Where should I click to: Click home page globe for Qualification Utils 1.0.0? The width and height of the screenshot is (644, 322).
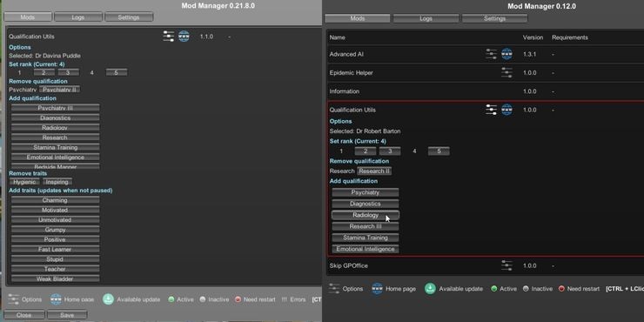[506, 110]
